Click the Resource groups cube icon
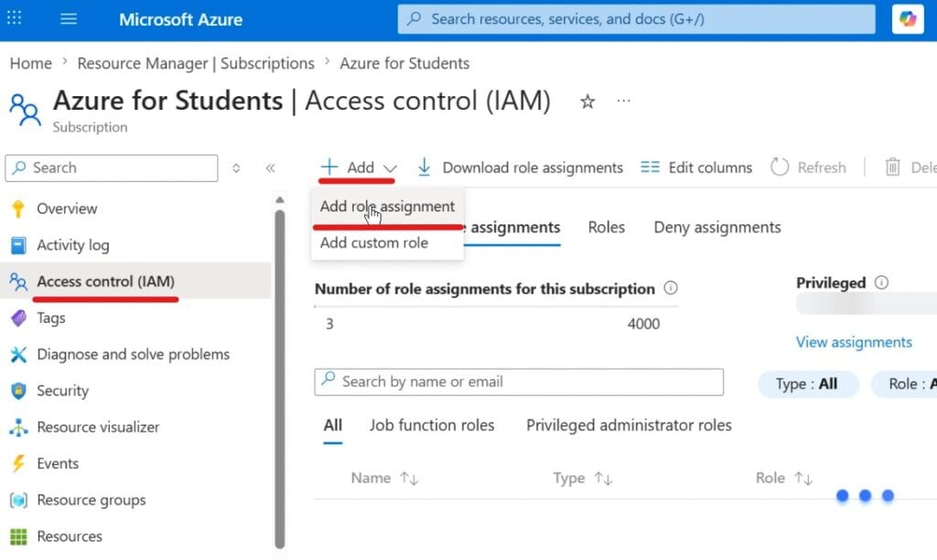Viewport: 937px width, 560px height. click(18, 501)
